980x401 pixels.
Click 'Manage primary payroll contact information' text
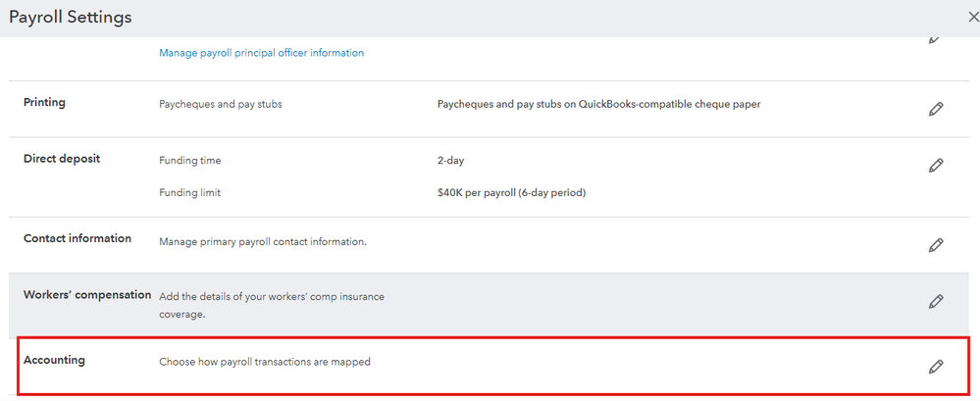pos(263,240)
